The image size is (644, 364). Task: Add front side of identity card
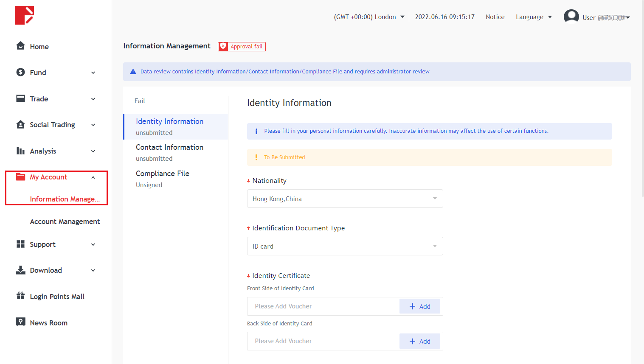click(x=419, y=306)
